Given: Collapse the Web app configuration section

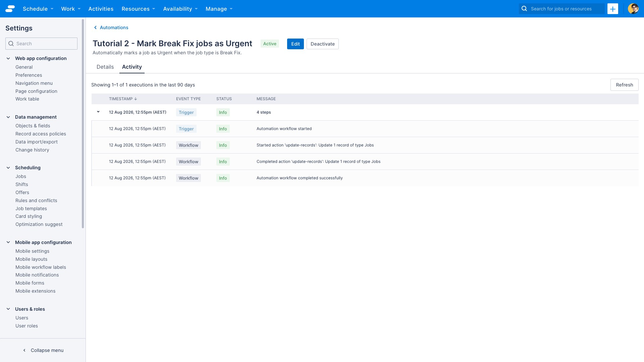Looking at the screenshot, I should tap(8, 58).
